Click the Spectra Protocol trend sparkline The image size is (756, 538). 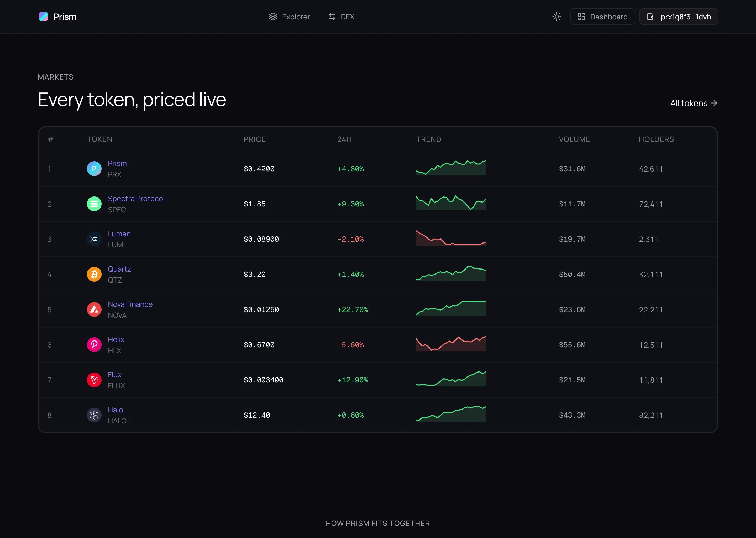pos(451,203)
